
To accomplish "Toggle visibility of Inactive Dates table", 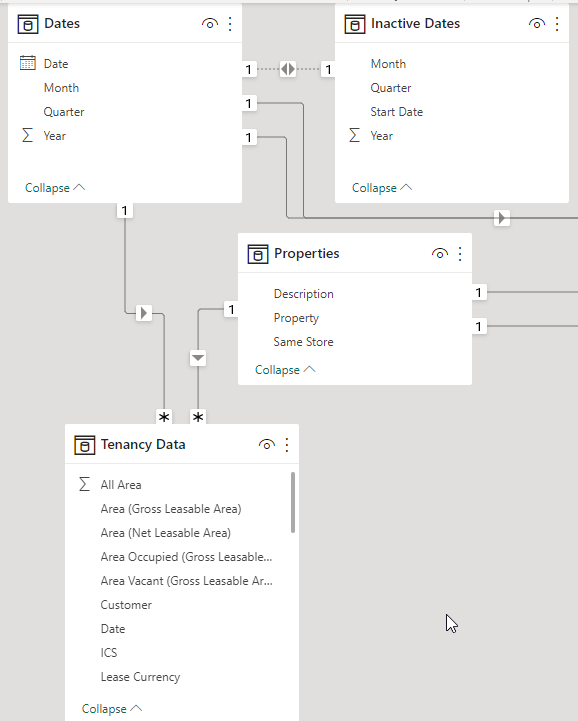I will (537, 24).
